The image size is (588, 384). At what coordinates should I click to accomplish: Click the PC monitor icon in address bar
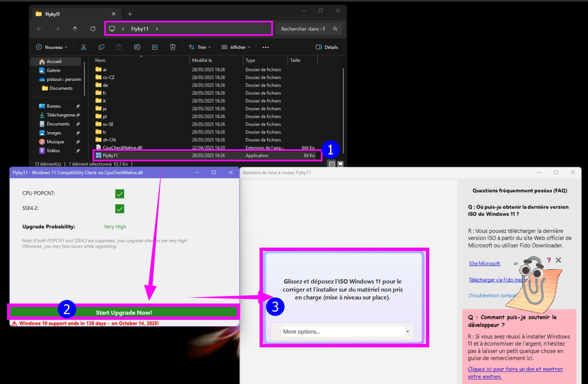(x=112, y=29)
